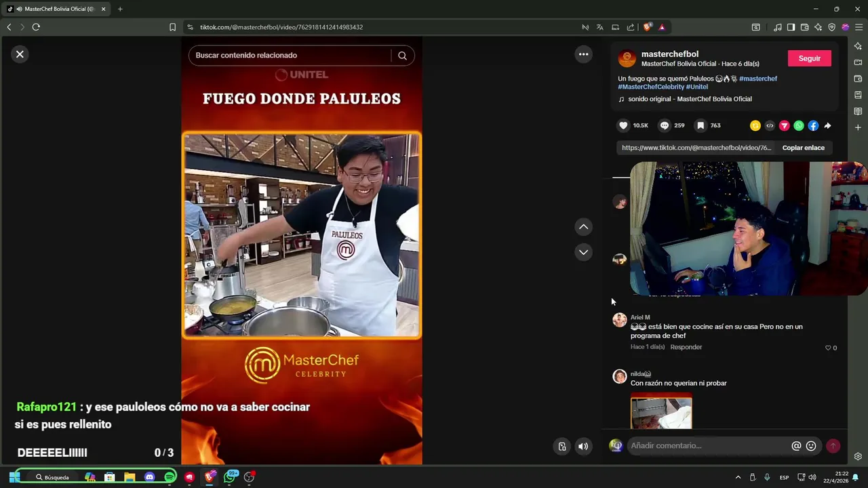868x488 pixels.
Task: Send to friends with pink paper-plane icon
Action: click(784, 125)
